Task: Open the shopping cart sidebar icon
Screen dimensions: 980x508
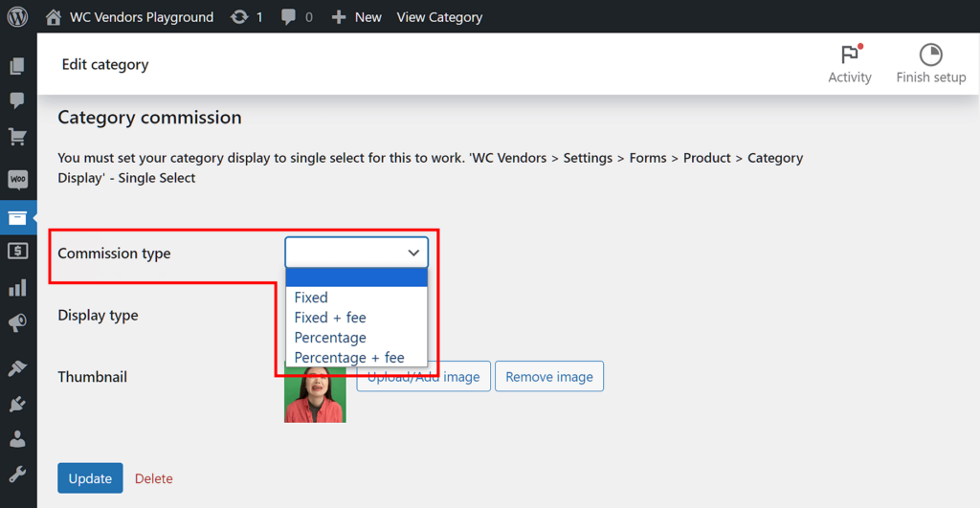Action: pyautogui.click(x=17, y=137)
